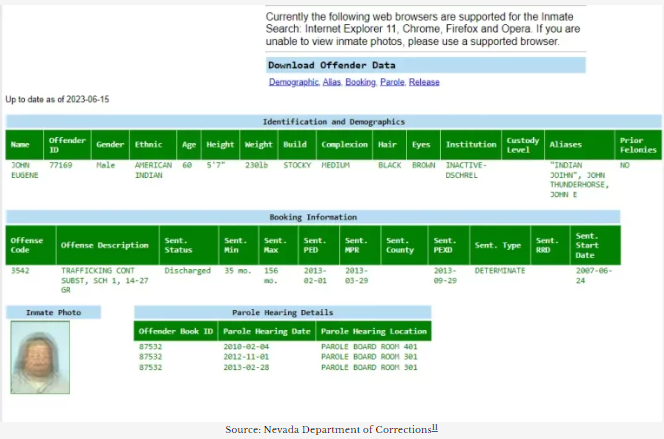Click the Sent. Start Date column header
Viewport: 664px width, 439px height.
tap(586, 245)
